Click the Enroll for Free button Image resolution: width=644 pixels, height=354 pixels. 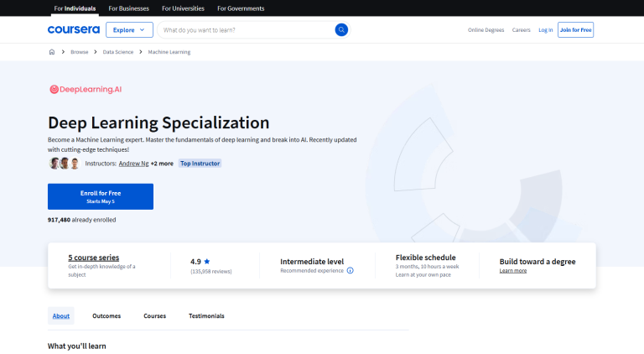click(101, 196)
